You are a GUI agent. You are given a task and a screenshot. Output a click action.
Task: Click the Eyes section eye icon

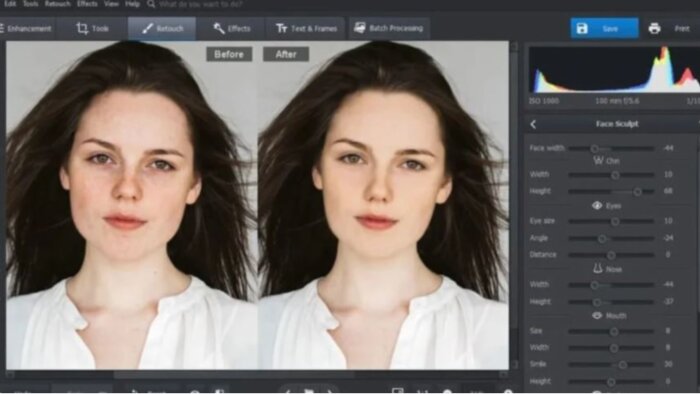click(x=597, y=205)
